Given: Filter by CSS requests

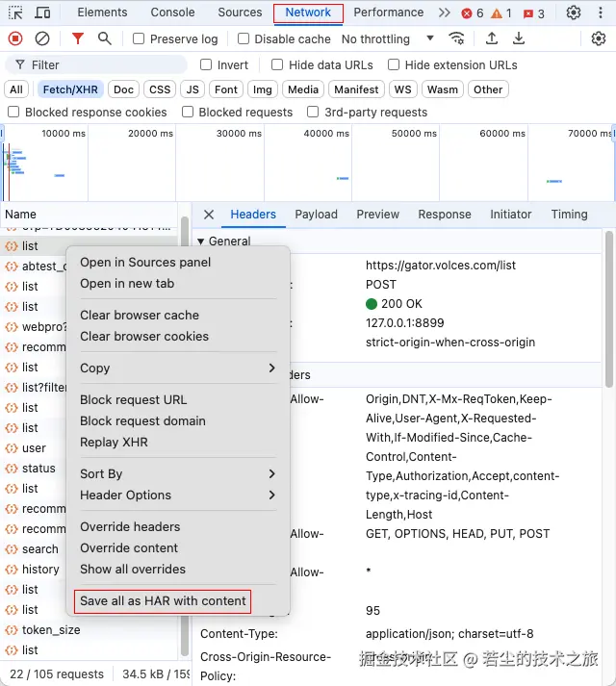Looking at the screenshot, I should [160, 89].
